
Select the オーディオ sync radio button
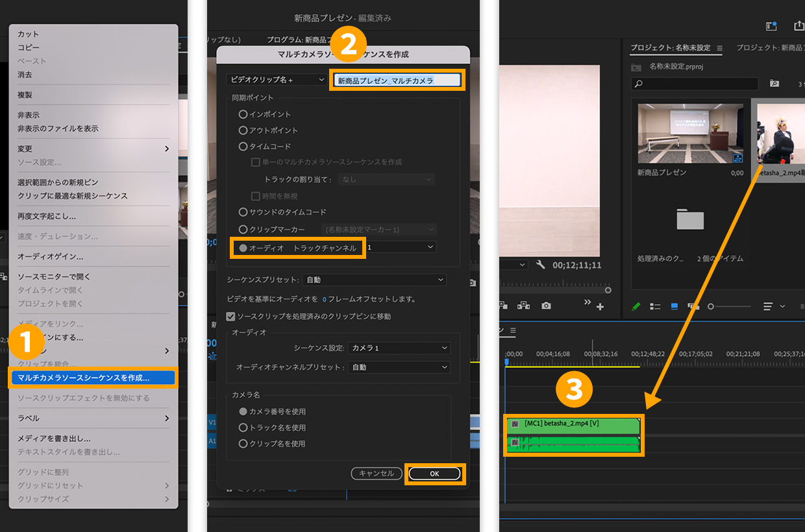[243, 248]
